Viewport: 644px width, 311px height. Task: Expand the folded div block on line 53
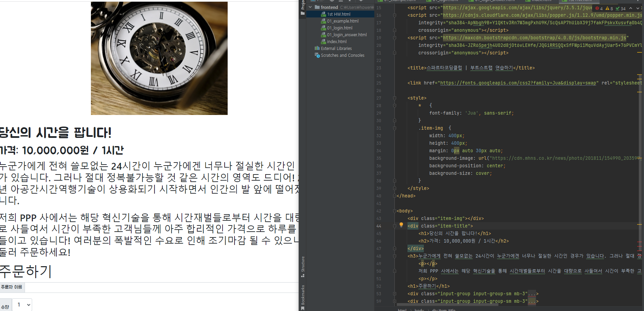pyautogui.click(x=394, y=294)
